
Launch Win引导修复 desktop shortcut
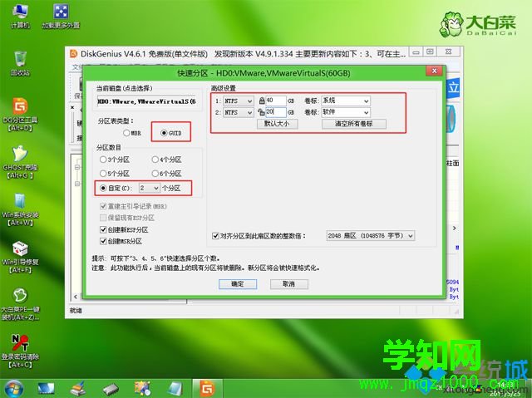(x=20, y=257)
